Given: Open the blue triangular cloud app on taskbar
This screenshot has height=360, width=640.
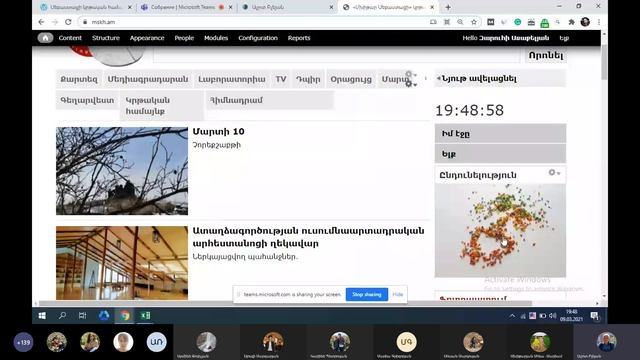Looking at the screenshot, I should [104, 316].
